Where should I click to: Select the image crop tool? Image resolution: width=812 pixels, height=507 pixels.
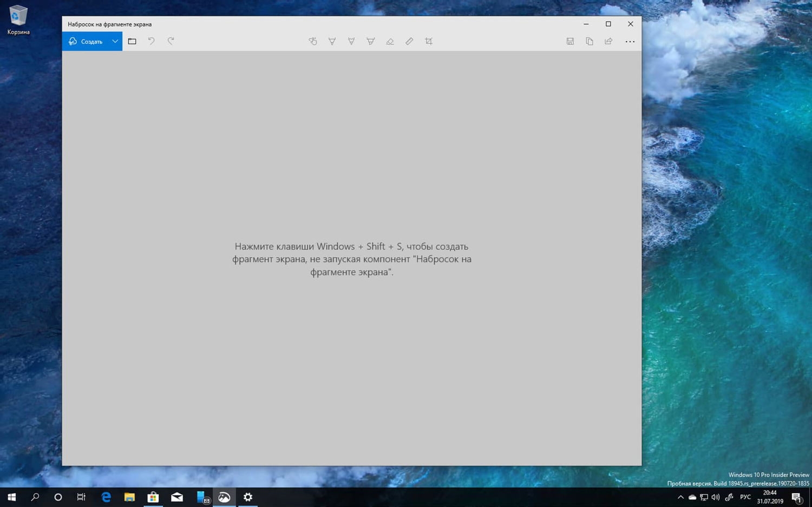coord(429,41)
